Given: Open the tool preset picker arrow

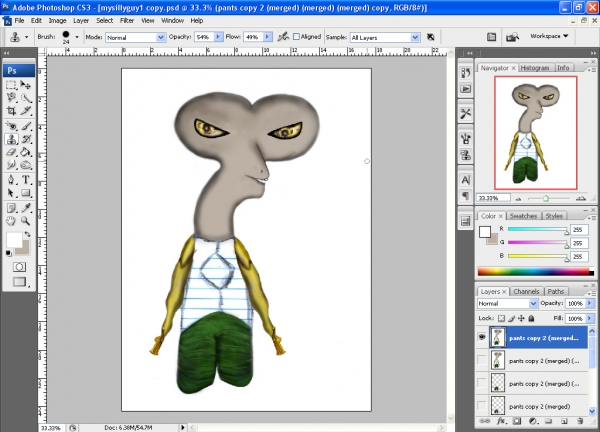Looking at the screenshot, I should [26, 37].
